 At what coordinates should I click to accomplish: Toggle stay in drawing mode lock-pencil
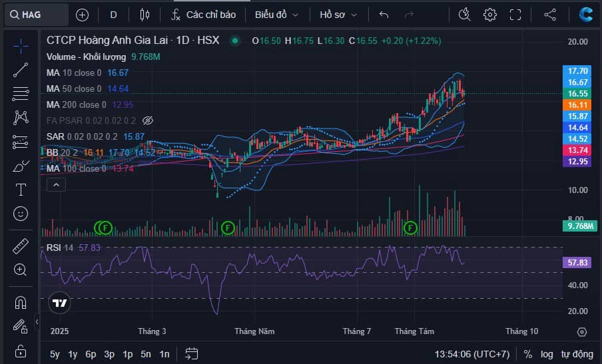21,327
